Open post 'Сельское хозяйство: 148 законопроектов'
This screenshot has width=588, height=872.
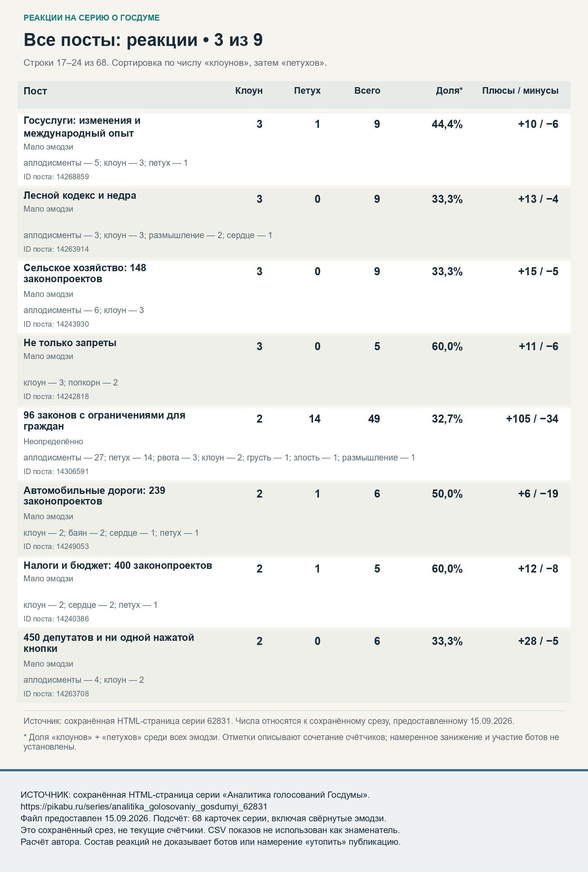(85, 273)
